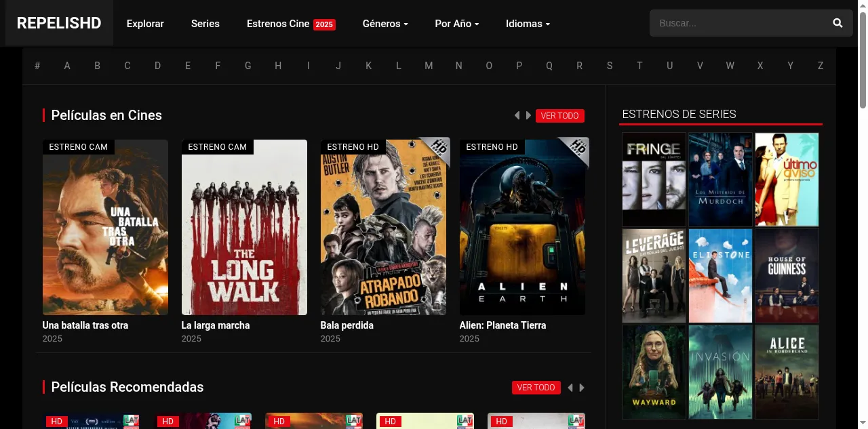Viewport: 868px width, 429px height.
Task: Click VER TODO for Películas en Cines
Action: [559, 116]
